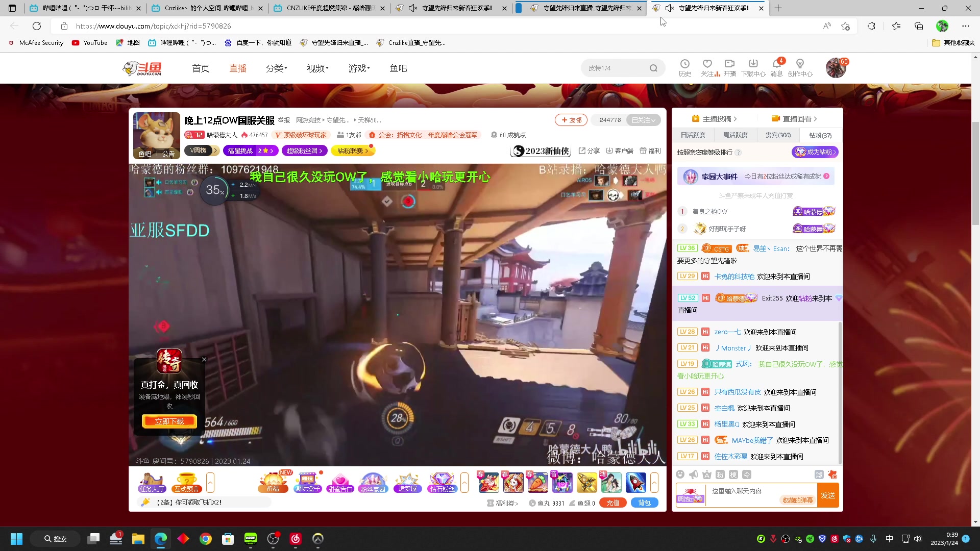The width and height of the screenshot is (980, 551).
Task: Open 潮玩盒子 toy box
Action: (x=307, y=483)
